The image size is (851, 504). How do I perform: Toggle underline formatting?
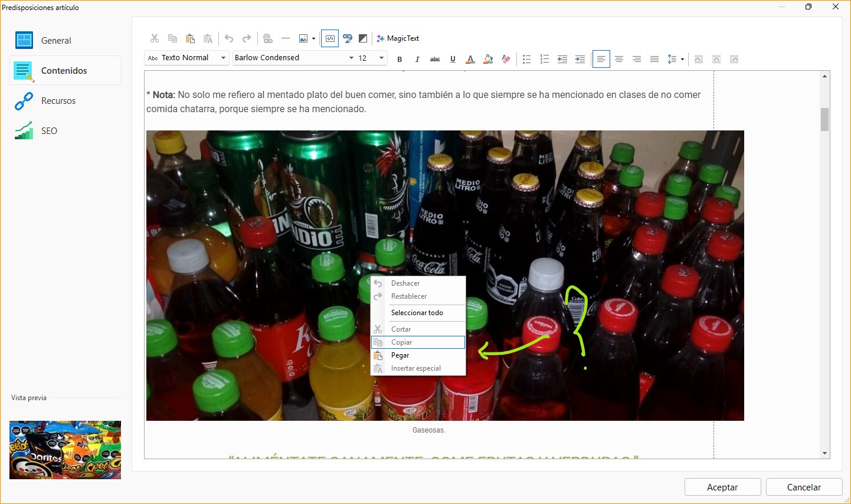pyautogui.click(x=453, y=59)
